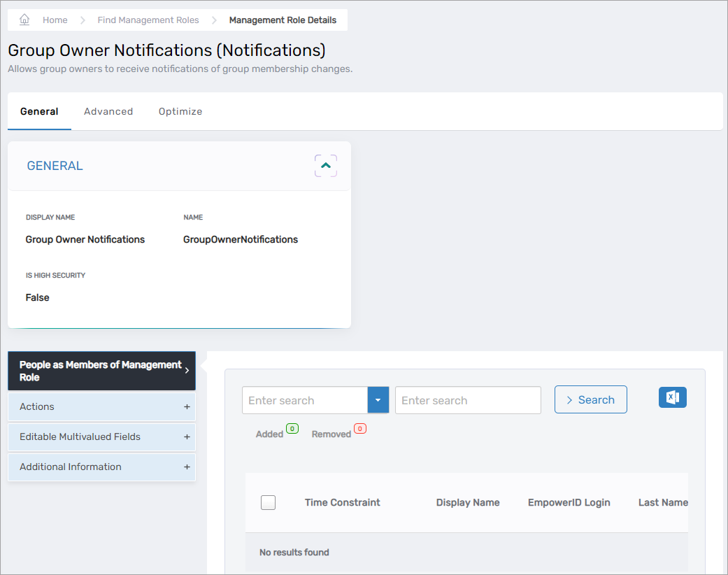Screen dimensions: 728x575
Task: Switch to the Advanced tab
Action: tap(108, 111)
